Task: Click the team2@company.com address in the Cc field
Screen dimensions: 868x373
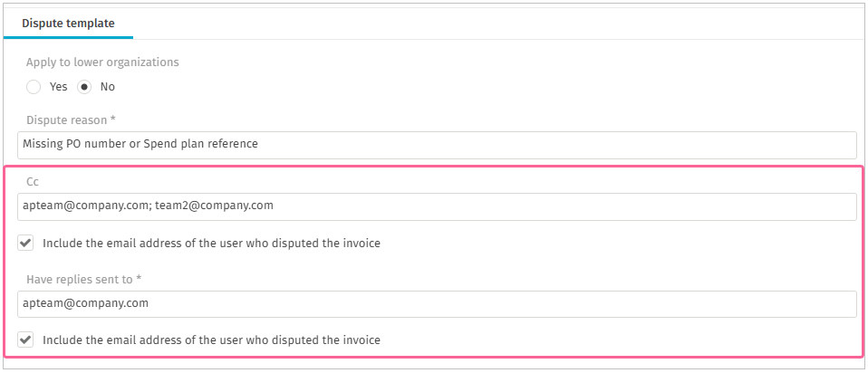Action: (214, 206)
